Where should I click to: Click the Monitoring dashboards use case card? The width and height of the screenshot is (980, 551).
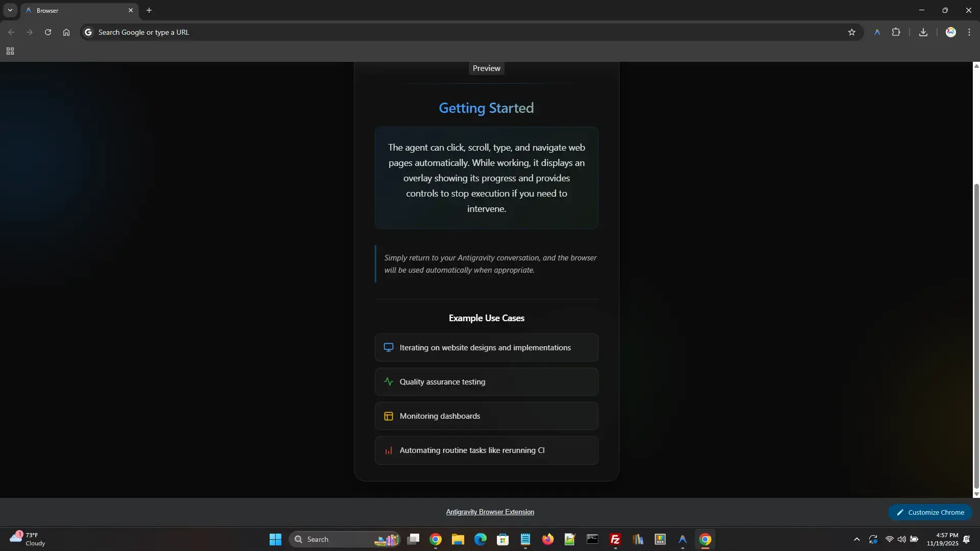486,416
